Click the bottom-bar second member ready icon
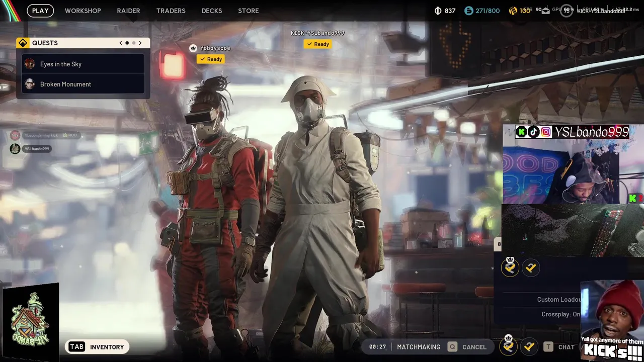644x362 pixels. point(528,346)
